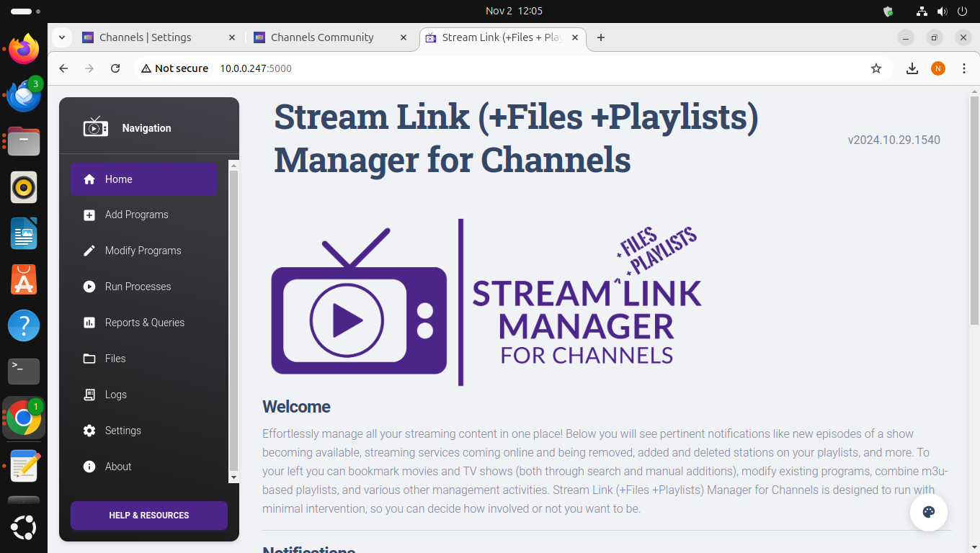Open the Terminal from the Ubuntu dock
980x553 pixels.
click(x=24, y=372)
